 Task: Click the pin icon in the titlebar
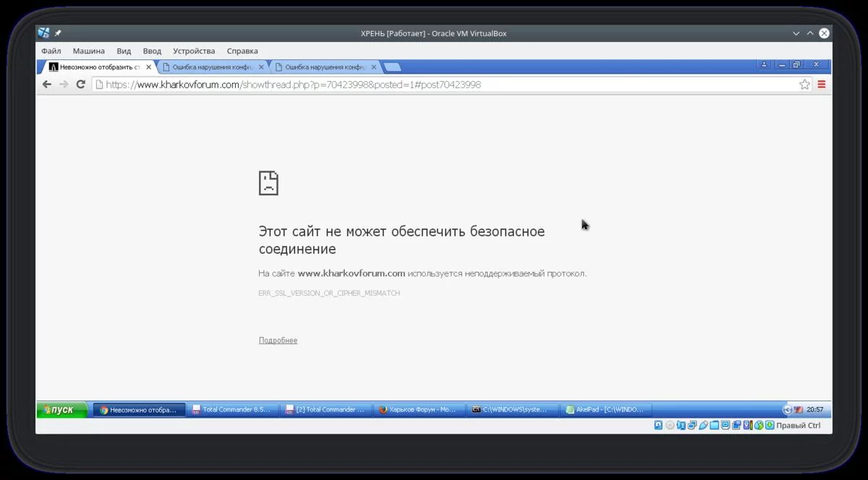[x=58, y=33]
